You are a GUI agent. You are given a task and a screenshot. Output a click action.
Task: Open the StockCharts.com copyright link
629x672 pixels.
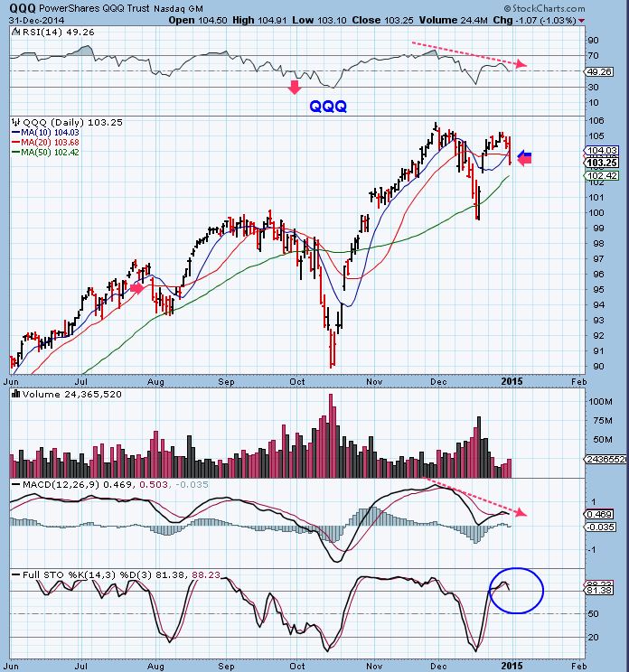(544, 8)
